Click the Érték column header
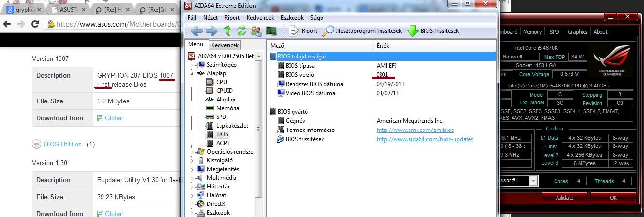Screen dimensions: 644x217 point(435,46)
